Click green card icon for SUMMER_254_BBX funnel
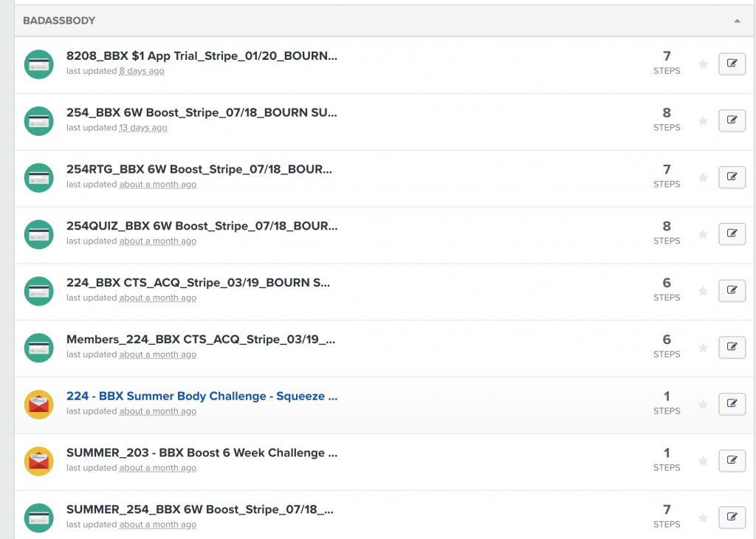Screen dimensions: 756x539 pyautogui.click(x=38, y=518)
